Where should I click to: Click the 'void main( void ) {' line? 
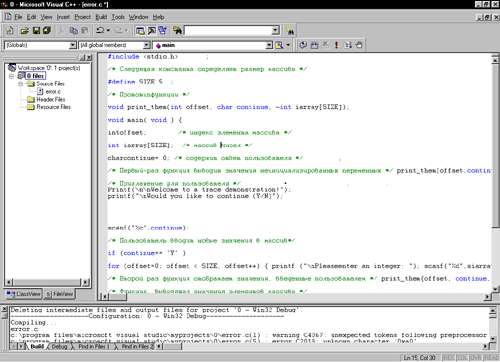click(x=145, y=120)
